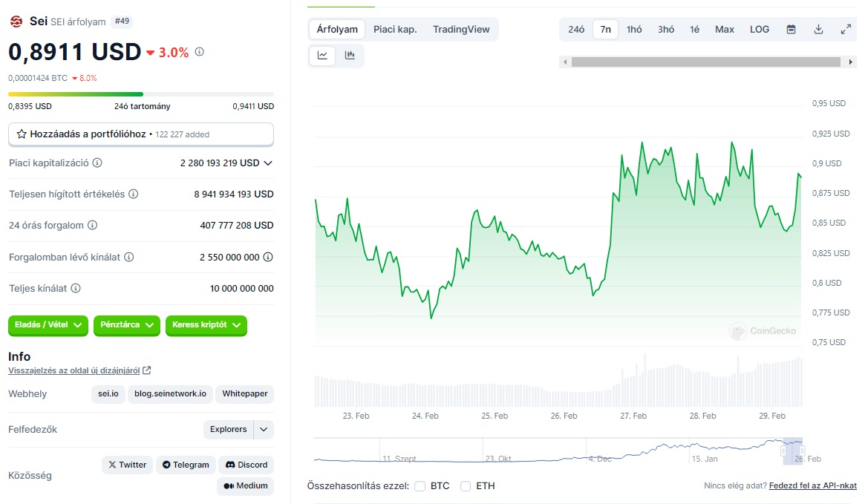Select the 3hó time range
Image resolution: width=865 pixels, height=504 pixels.
coord(666,29)
